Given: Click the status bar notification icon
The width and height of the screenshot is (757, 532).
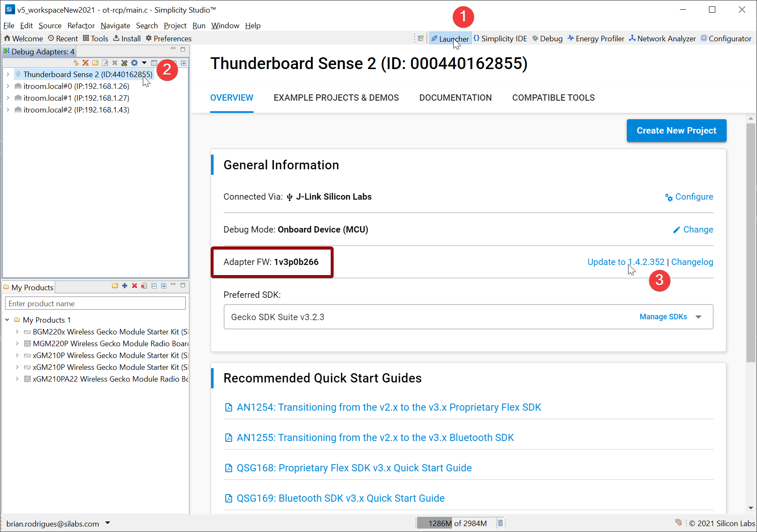Looking at the screenshot, I should [678, 523].
